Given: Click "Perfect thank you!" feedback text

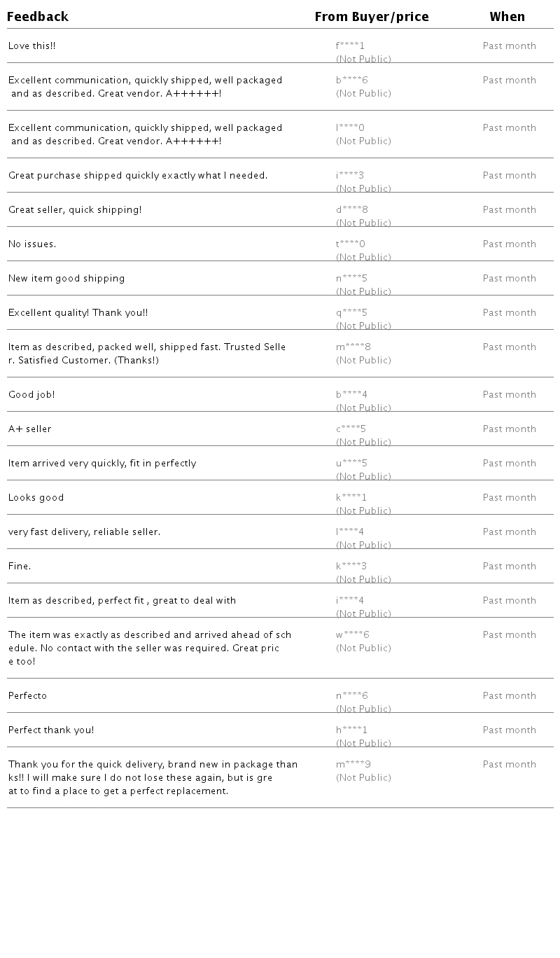Looking at the screenshot, I should click(51, 730).
